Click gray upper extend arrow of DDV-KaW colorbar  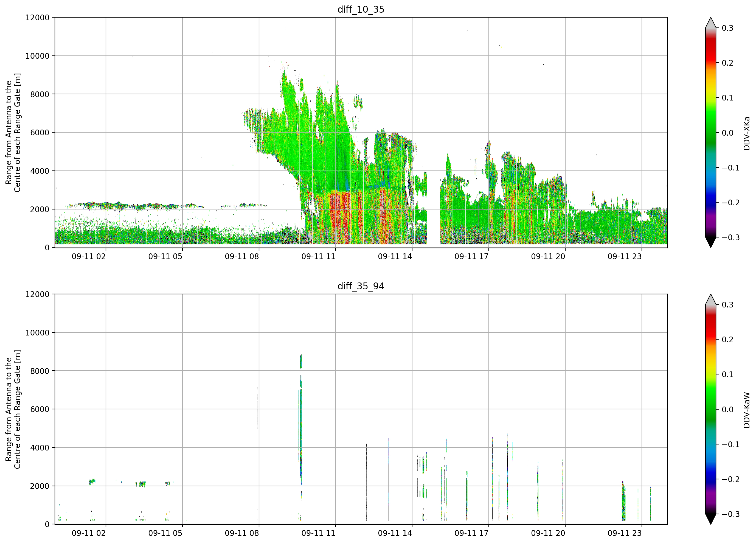pos(710,300)
